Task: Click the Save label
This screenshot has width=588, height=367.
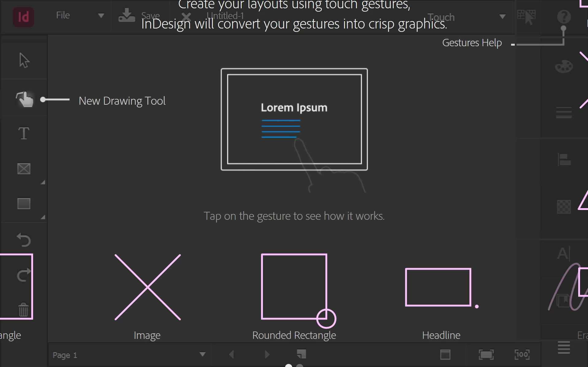Action: (x=150, y=15)
